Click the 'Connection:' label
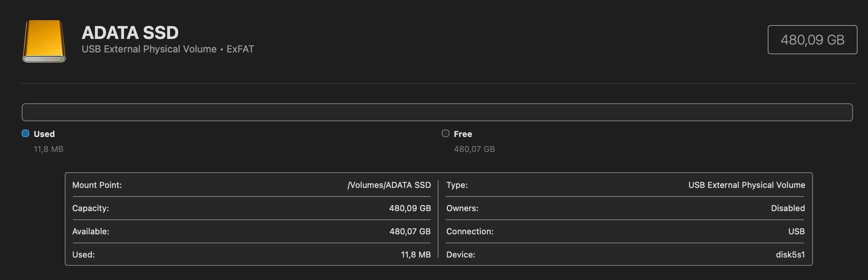 tap(470, 231)
